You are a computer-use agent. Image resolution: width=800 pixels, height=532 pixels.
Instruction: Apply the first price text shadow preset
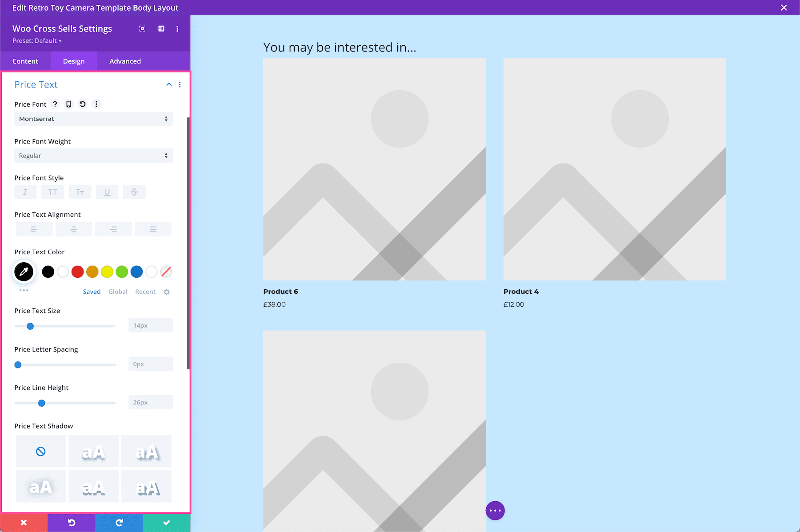click(93, 451)
